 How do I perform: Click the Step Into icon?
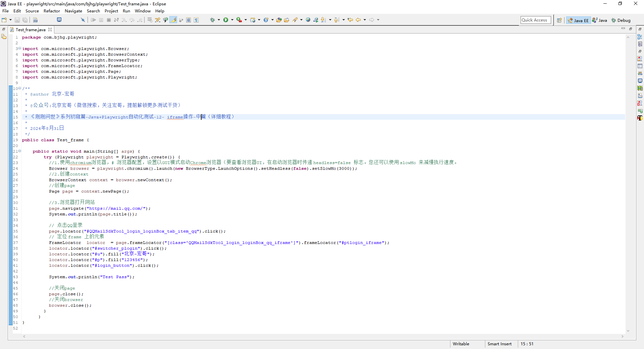click(124, 20)
